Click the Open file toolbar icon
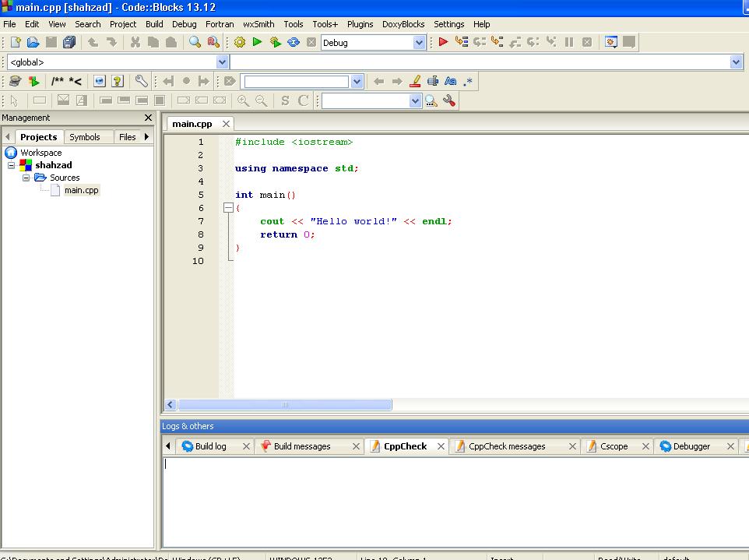The height and width of the screenshot is (560, 749). tap(33, 43)
